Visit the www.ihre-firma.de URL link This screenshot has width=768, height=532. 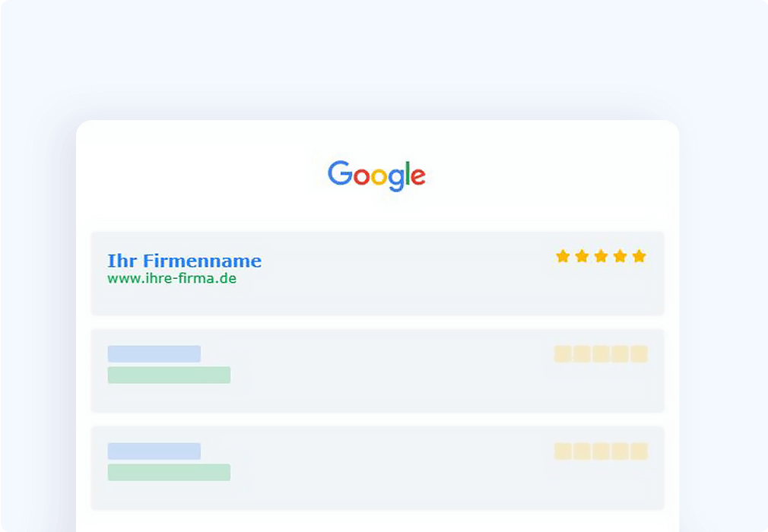click(172, 279)
